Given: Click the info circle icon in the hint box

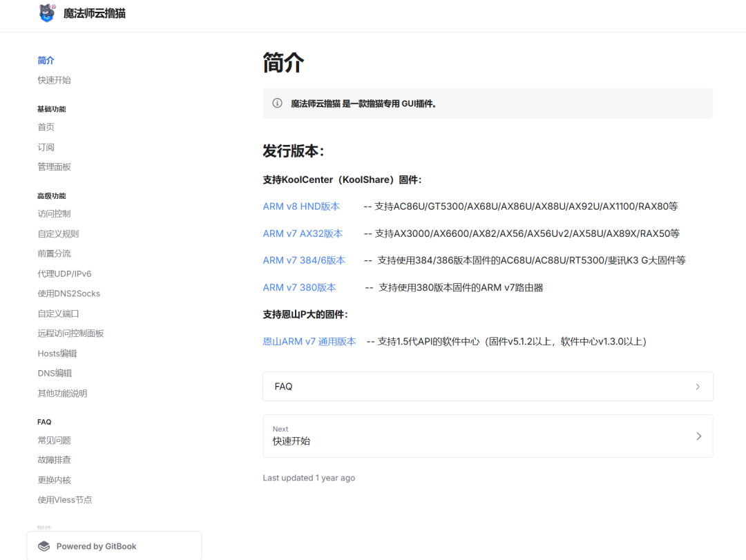Looking at the screenshot, I should tap(278, 104).
